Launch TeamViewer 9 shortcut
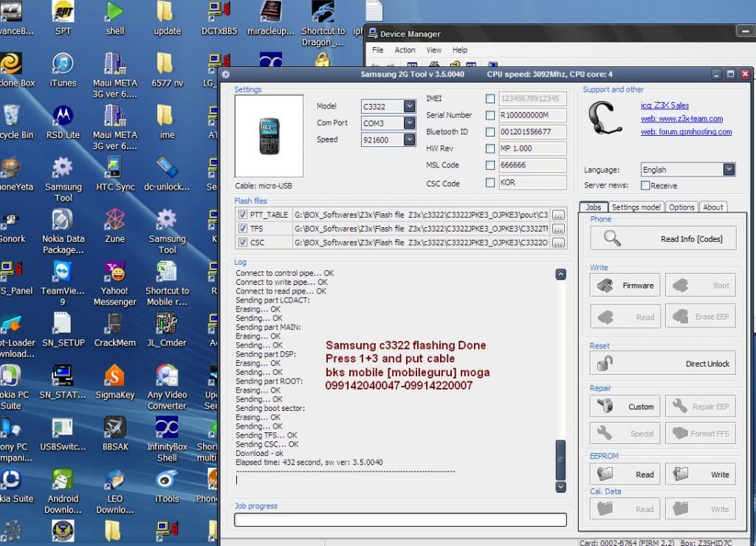756x546 pixels. point(63,283)
